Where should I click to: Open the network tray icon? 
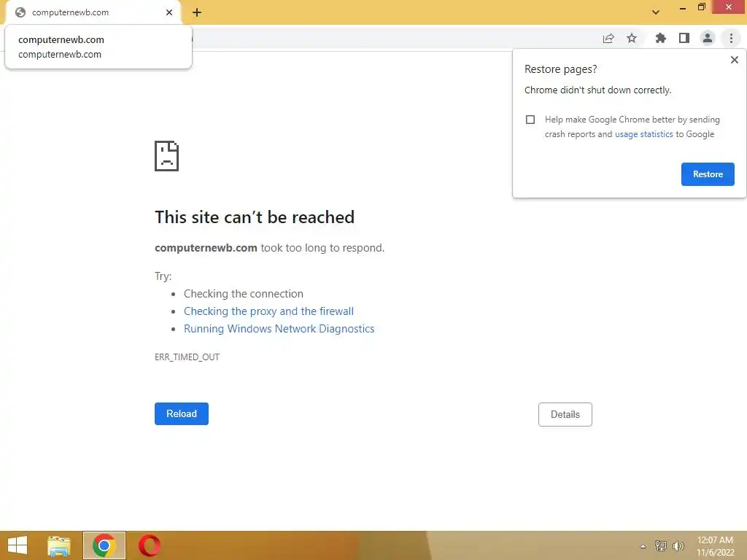point(661,545)
